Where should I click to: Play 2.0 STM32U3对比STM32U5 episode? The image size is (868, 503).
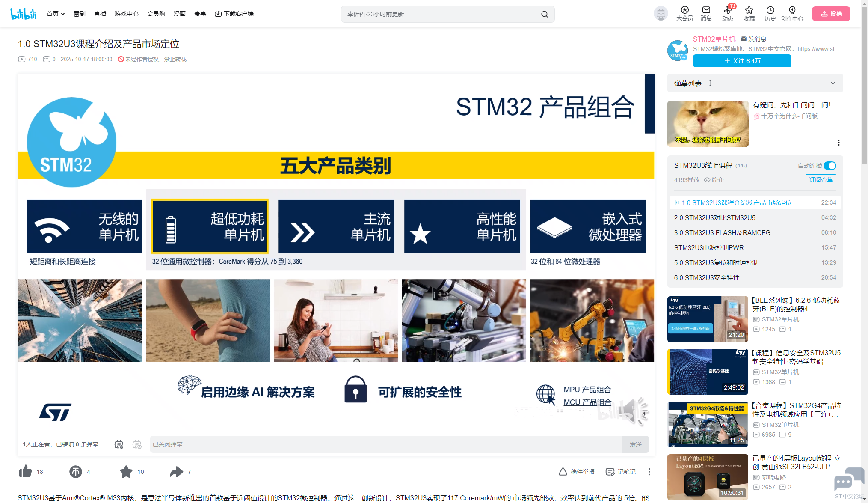[x=755, y=217]
